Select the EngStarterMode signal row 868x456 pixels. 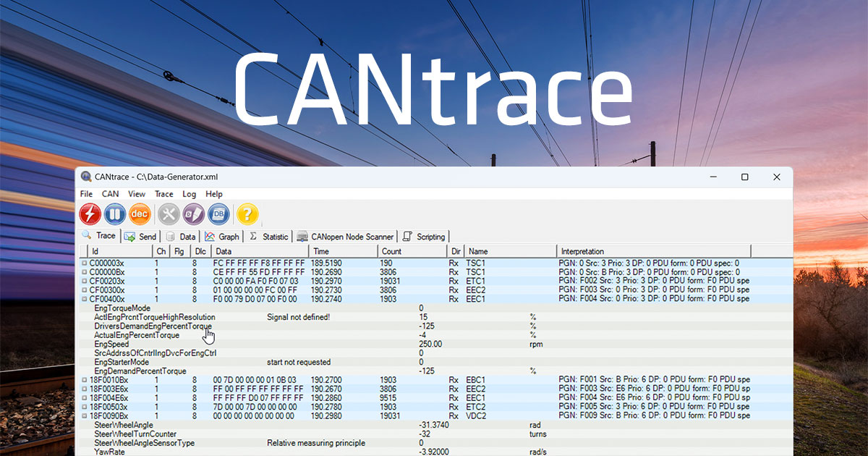click(122, 362)
